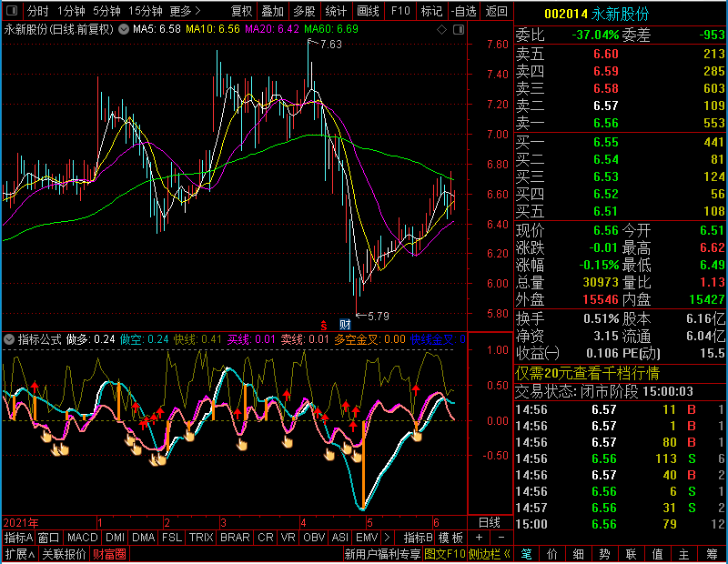Click the 仅需20元查看千档行情 promo link
The width and height of the screenshot is (728, 564).
pyautogui.click(x=587, y=373)
